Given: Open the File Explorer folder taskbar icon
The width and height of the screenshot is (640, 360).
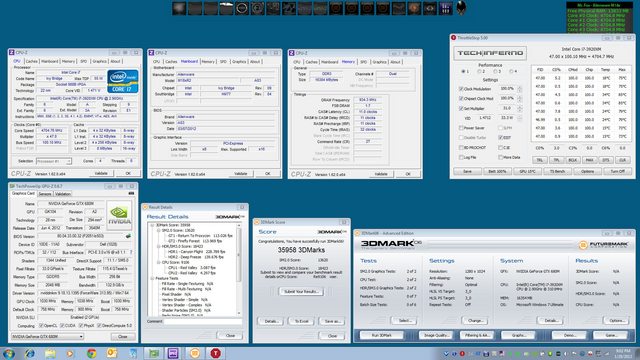Looking at the screenshot, I should pyautogui.click(x=50, y=353).
